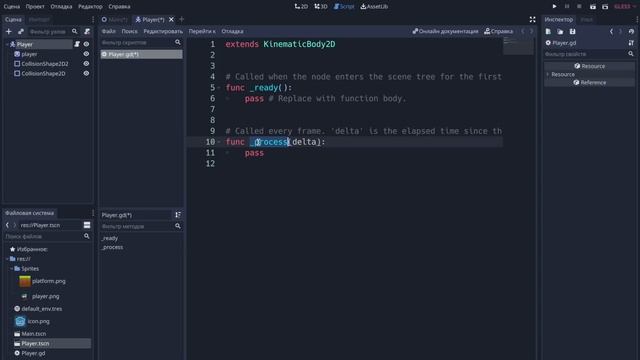The width and height of the screenshot is (640, 360).
Task: Toggle distraction-free mode icon
Action: click(533, 19)
